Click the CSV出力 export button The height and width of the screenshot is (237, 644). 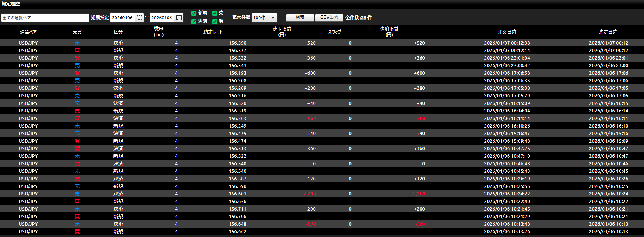tap(329, 18)
